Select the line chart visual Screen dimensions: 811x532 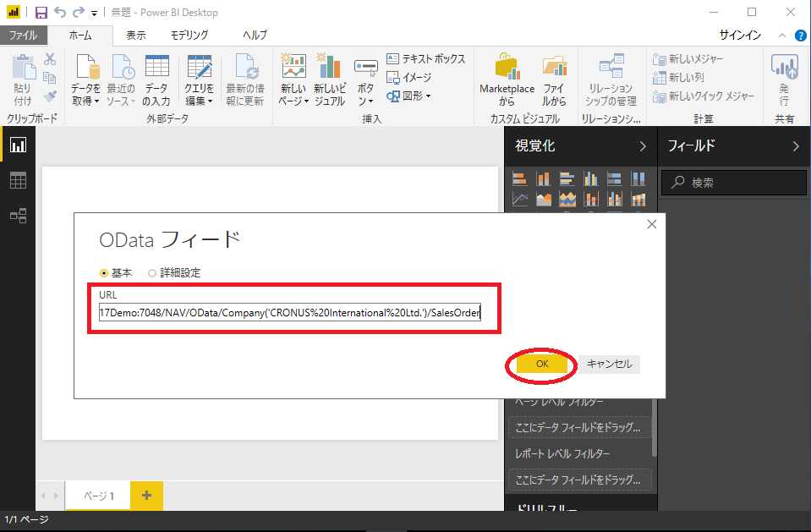pos(520,199)
